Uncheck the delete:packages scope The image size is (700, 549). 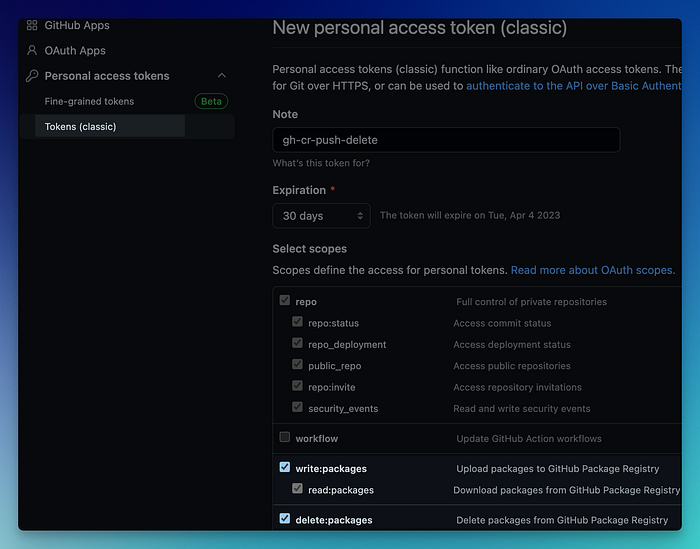click(285, 518)
